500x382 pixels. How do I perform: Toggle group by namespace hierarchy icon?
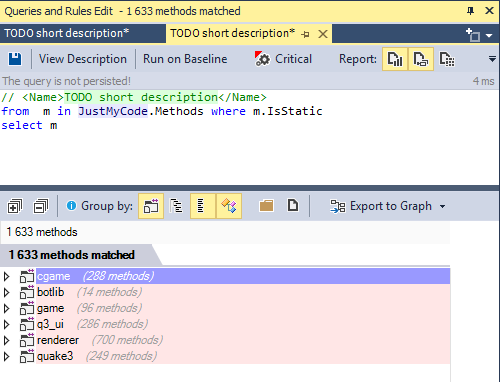[x=176, y=206]
